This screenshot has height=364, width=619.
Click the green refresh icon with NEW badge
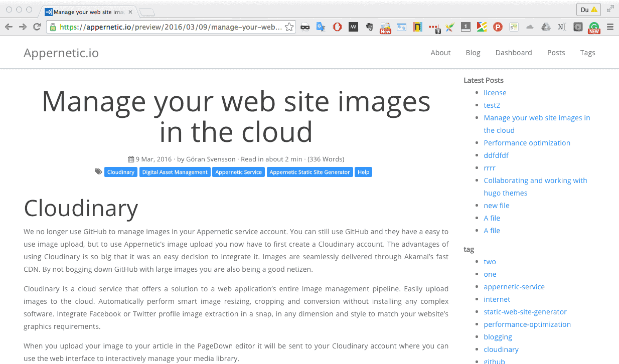(594, 28)
